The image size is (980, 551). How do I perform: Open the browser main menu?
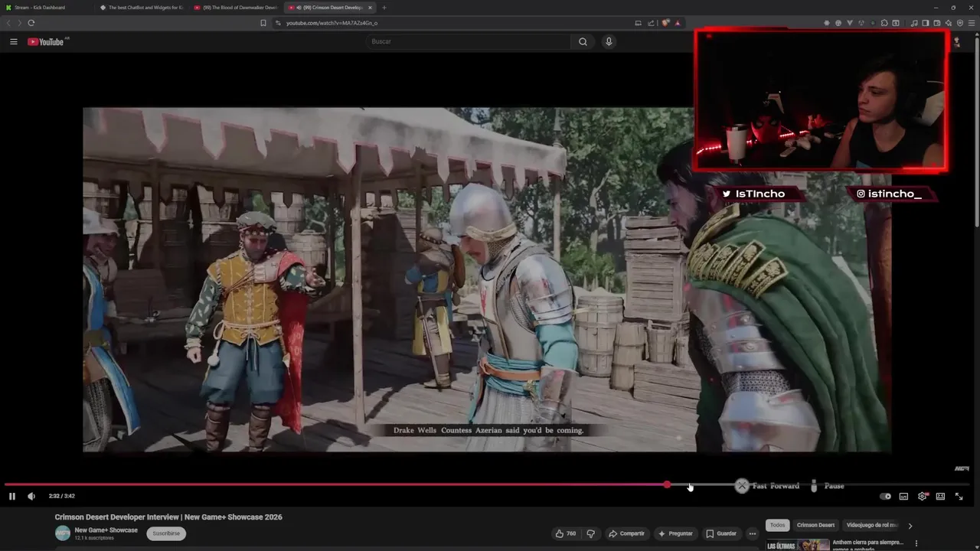972,23
